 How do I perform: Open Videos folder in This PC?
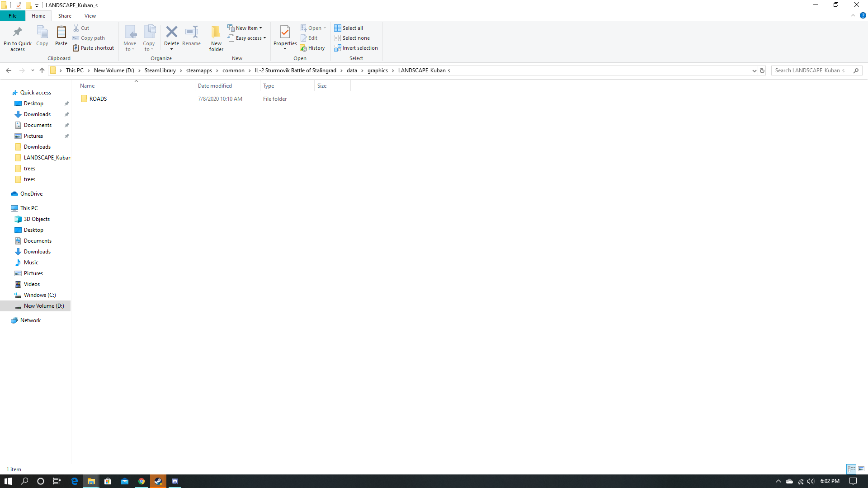32,284
